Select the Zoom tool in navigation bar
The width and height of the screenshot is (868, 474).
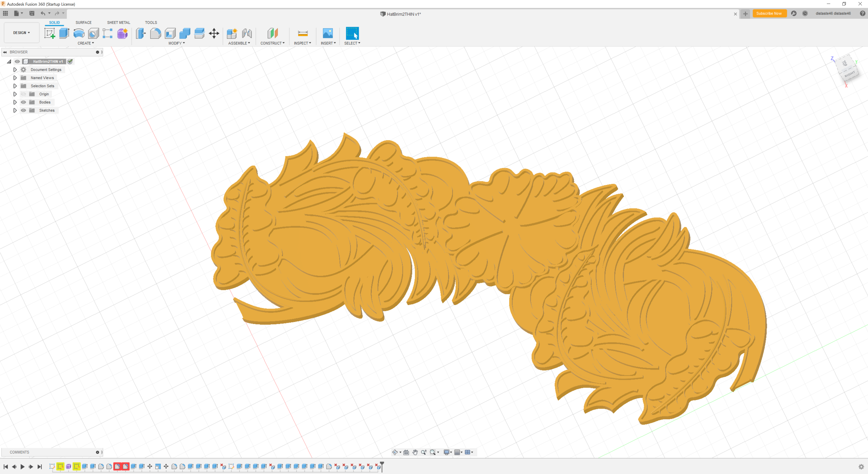click(x=424, y=452)
